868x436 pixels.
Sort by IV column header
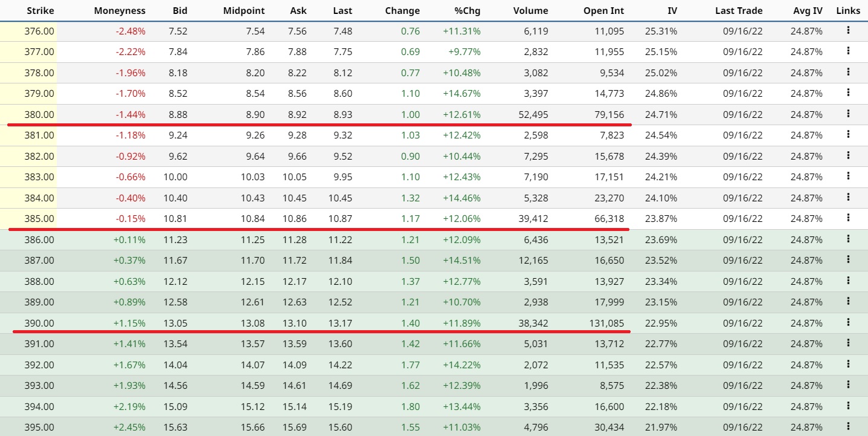click(672, 10)
